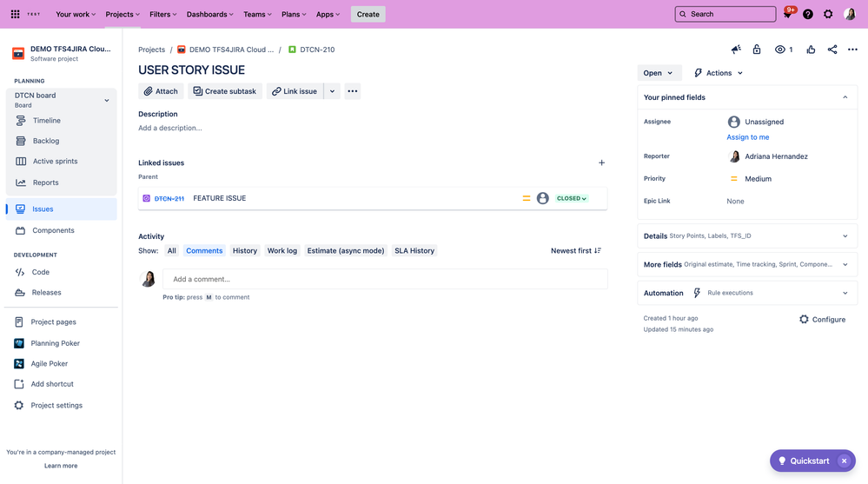Open the Projects menu
The height and width of the screenshot is (484, 868).
click(x=123, y=15)
